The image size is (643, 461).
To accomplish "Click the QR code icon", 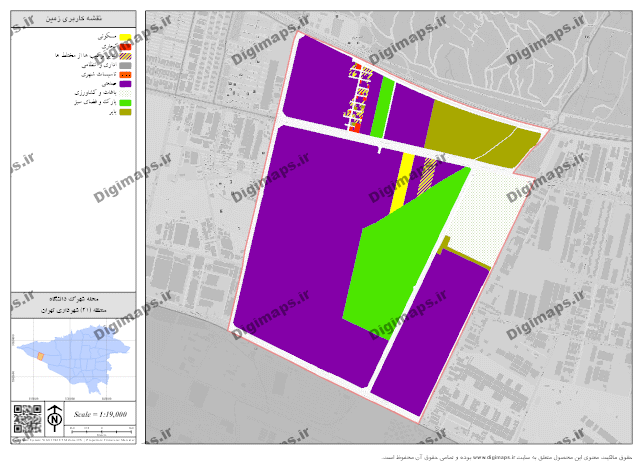I will pos(25,417).
